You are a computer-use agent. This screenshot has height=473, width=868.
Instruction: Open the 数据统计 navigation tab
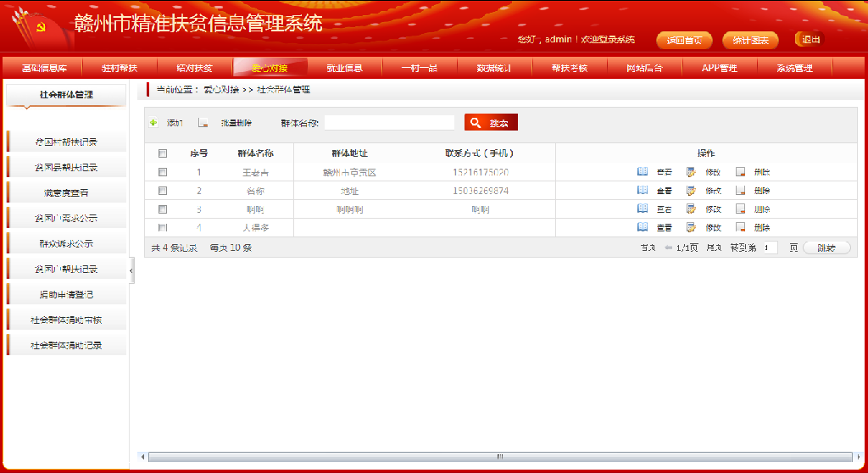point(494,68)
